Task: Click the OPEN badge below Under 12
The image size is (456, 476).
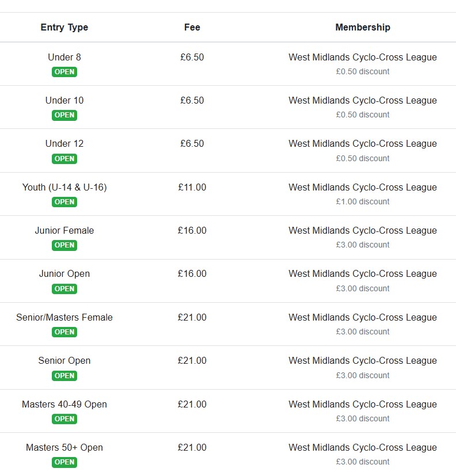Action: pyautogui.click(x=64, y=158)
